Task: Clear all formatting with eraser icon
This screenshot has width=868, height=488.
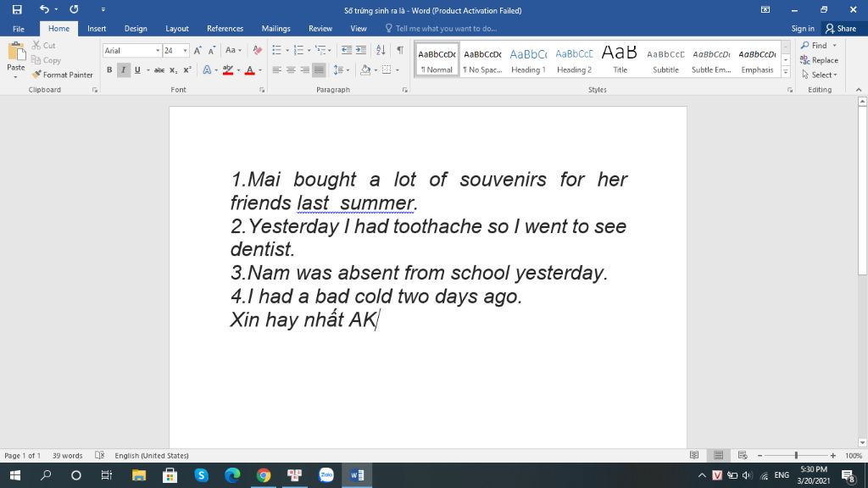Action: [258, 50]
